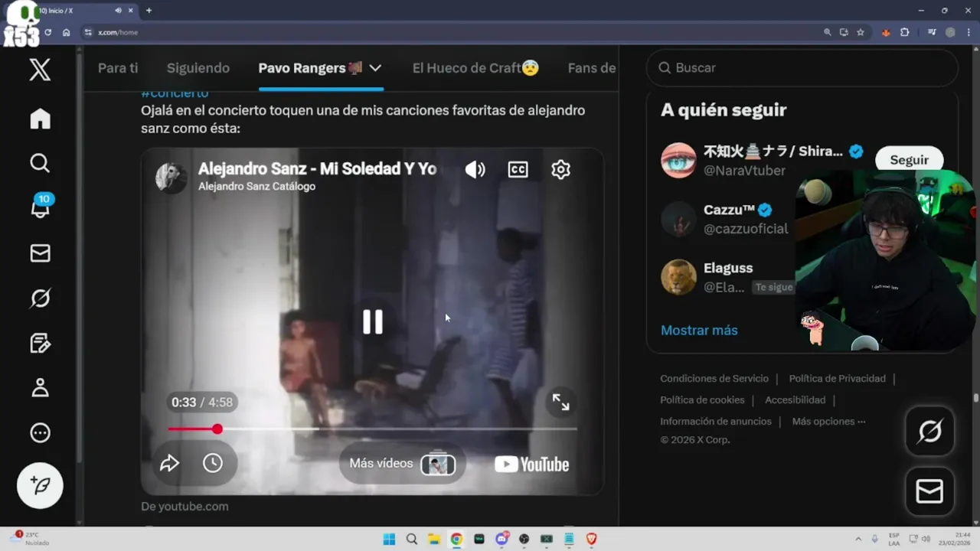Open Cazzu @cazzuoficial profile suggestion
Screen dimensions: 980x551
[727, 219]
